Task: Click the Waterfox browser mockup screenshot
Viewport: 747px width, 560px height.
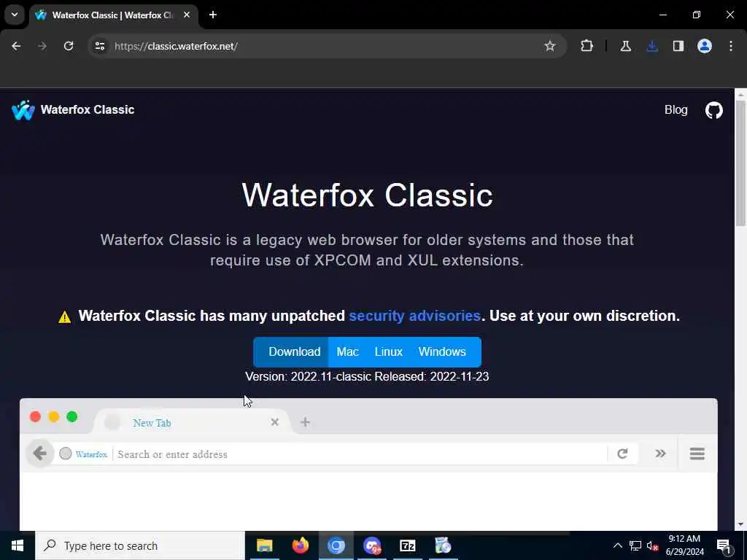Action: 368,464
